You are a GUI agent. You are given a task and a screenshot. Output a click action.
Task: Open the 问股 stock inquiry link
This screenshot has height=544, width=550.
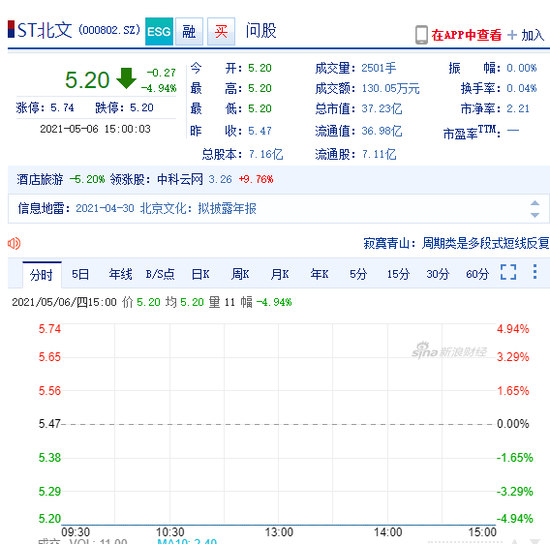261,31
